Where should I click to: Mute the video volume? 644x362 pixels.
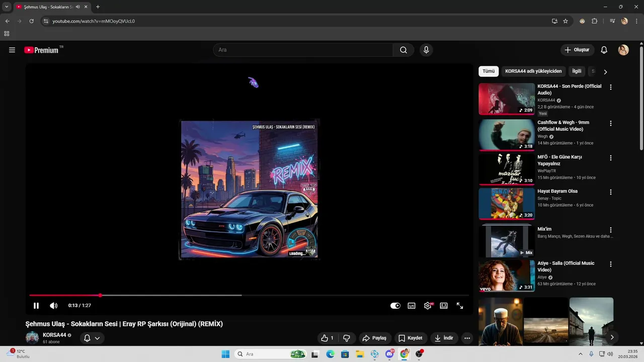point(54,306)
